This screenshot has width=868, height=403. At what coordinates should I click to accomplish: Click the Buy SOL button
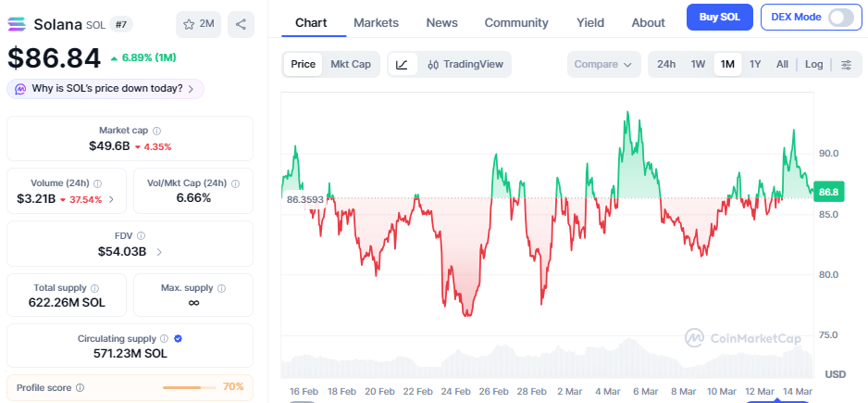[719, 18]
